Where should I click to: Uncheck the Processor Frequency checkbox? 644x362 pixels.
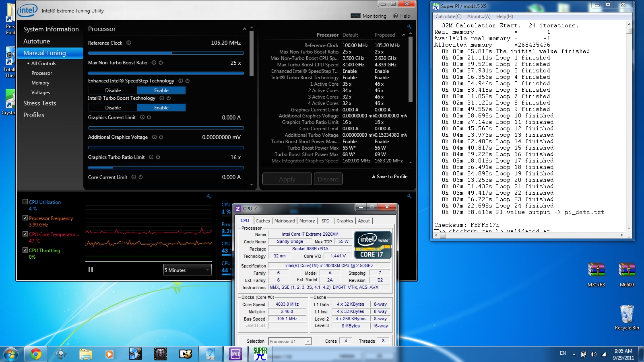pos(25,218)
